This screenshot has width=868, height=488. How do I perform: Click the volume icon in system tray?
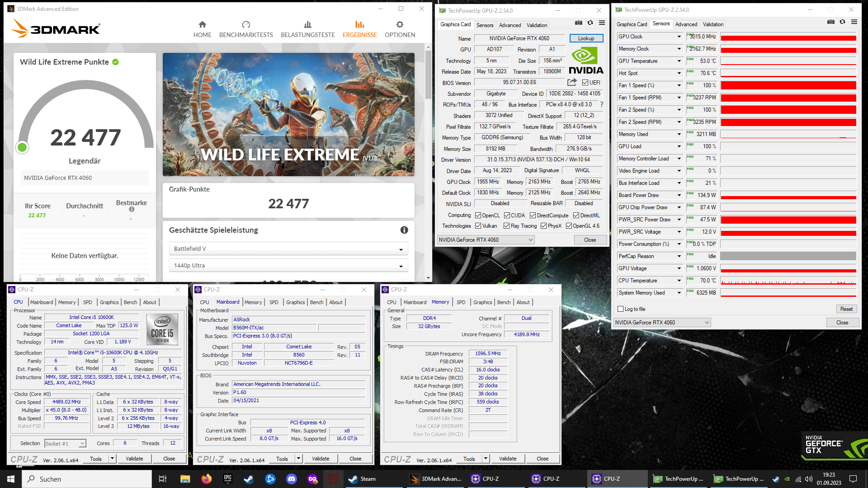pos(809,479)
